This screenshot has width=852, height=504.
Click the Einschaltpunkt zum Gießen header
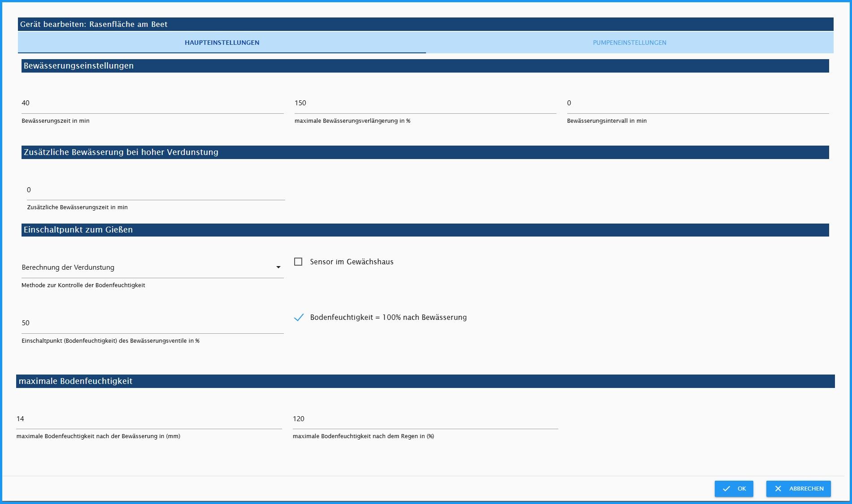[425, 230]
